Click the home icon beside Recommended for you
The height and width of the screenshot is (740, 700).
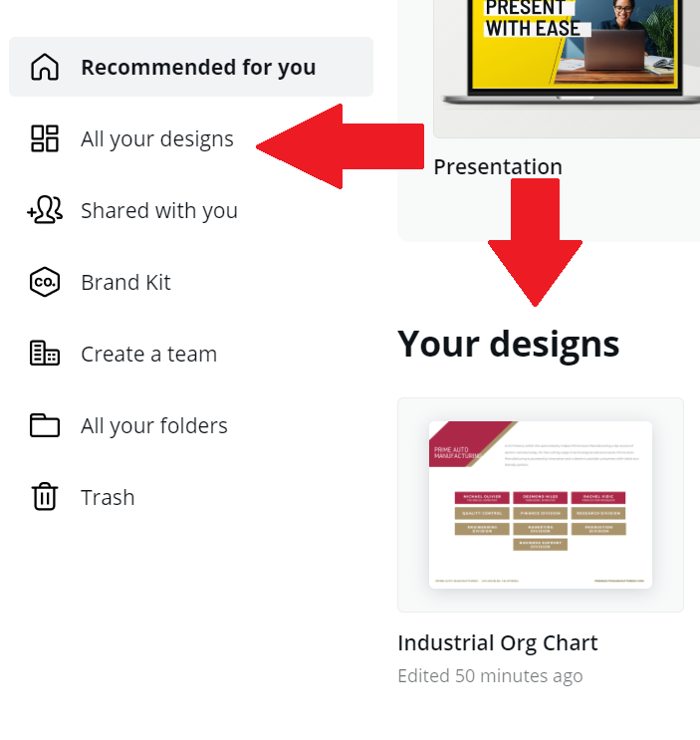point(45,67)
